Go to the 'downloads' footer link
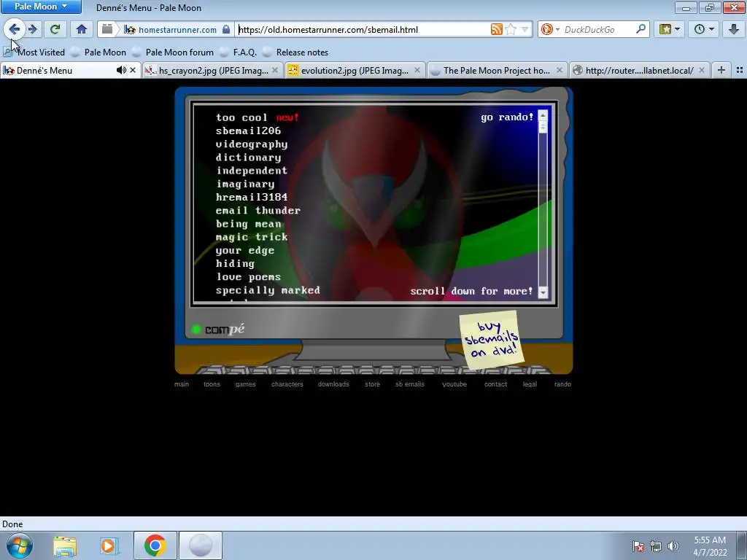Viewport: 747px width, 560px height. (x=333, y=384)
